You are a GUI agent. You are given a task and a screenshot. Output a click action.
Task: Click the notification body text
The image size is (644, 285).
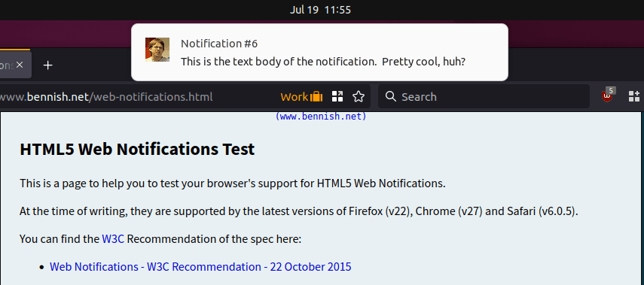point(323,62)
